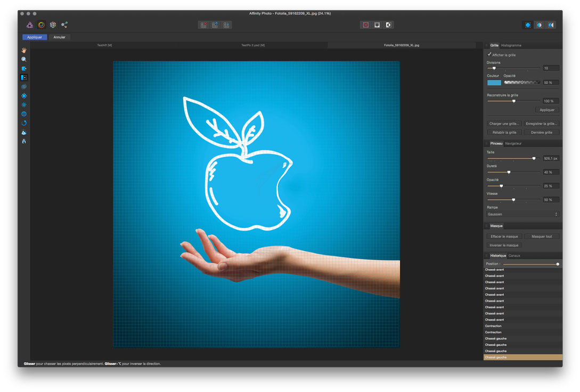580x392 pixels.
Task: Click the grid icon with red X
Action: [203, 25]
